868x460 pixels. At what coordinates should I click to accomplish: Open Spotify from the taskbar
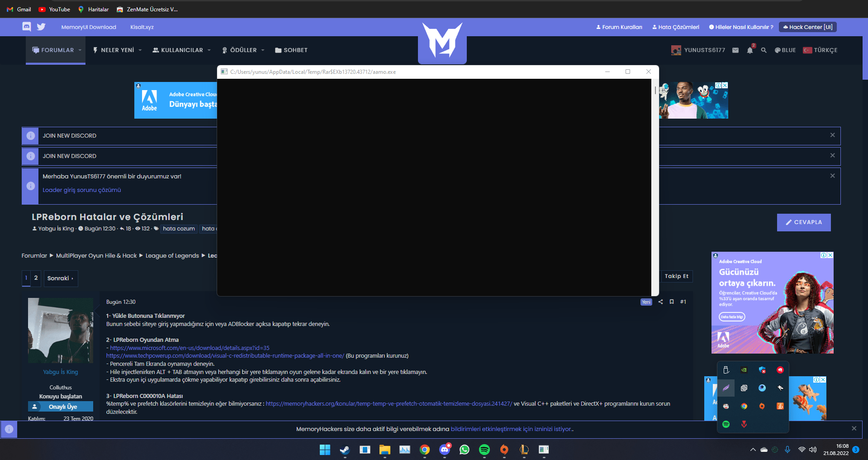pos(484,450)
